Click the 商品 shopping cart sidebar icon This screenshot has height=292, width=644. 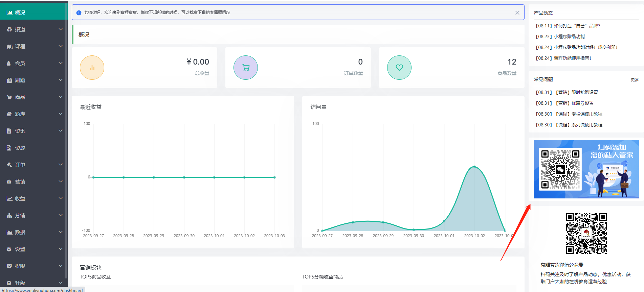click(x=9, y=97)
